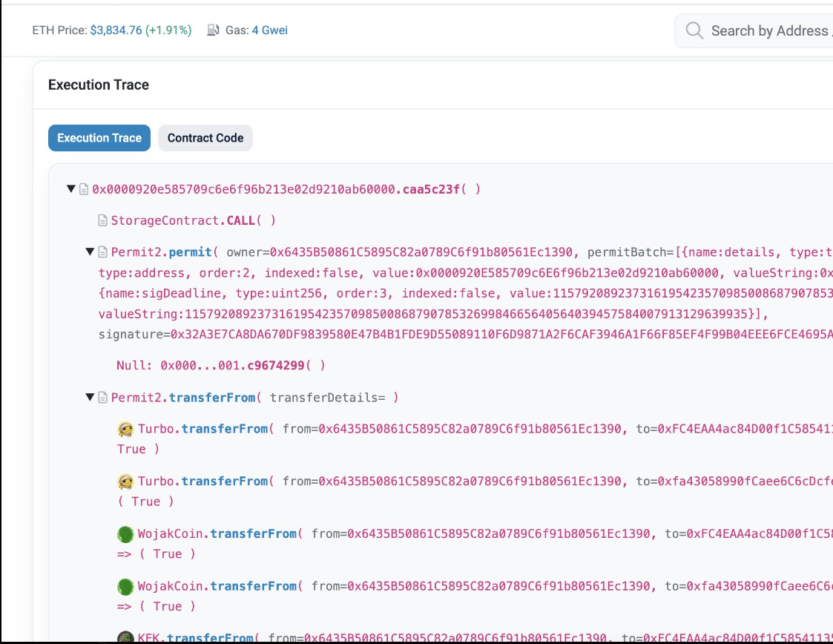Screen dimensions: 833x644
Task: Select the Execution Trace tab
Action: point(99,138)
